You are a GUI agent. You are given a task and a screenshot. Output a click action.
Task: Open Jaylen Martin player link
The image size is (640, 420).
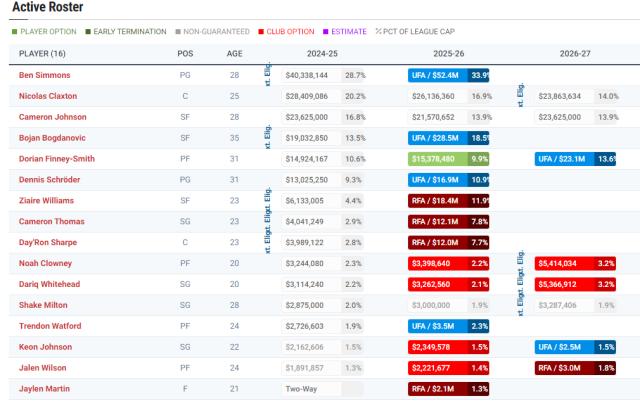[46, 389]
